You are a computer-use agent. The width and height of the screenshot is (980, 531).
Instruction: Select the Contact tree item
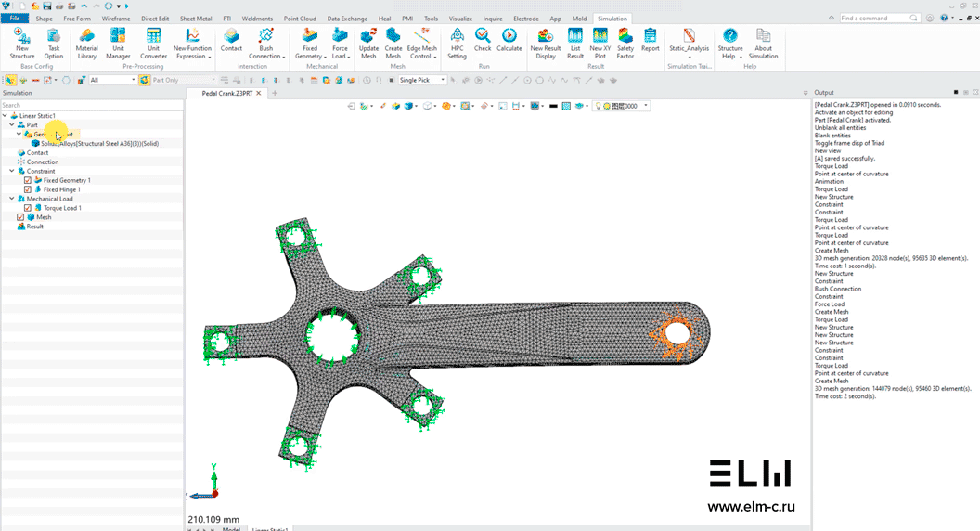point(37,152)
